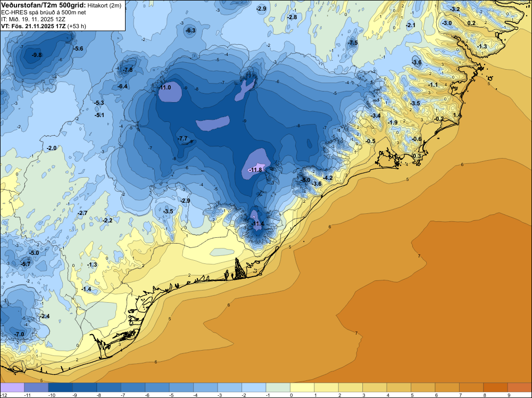532x398 pixels.
Task: Select the -2.1 temperature value
Action: coord(411,25)
